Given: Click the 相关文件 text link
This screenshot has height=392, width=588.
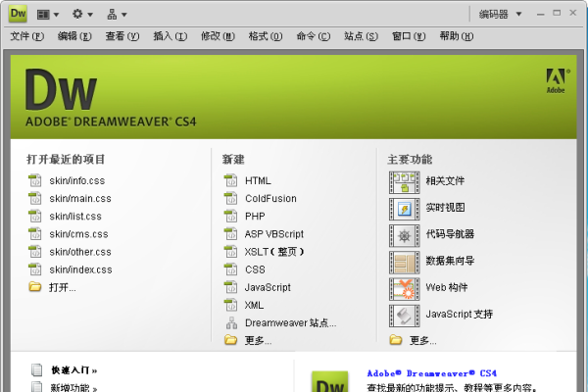Looking at the screenshot, I should click(x=445, y=181).
